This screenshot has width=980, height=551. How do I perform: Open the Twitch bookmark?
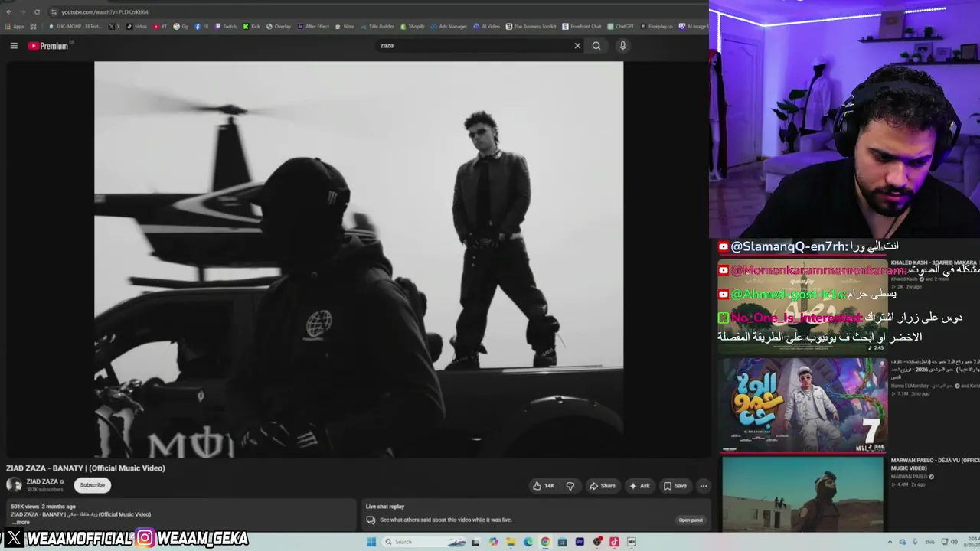tap(226, 27)
